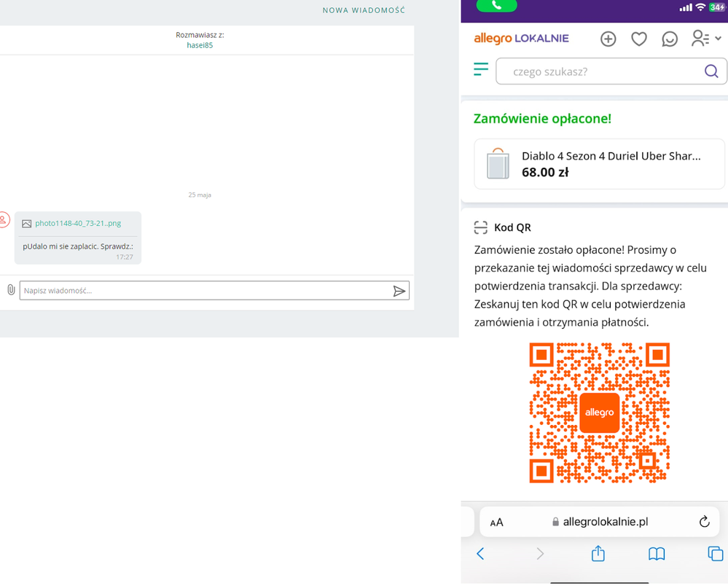Open the teal hamburger categories menu
728x586 pixels.
coord(481,69)
